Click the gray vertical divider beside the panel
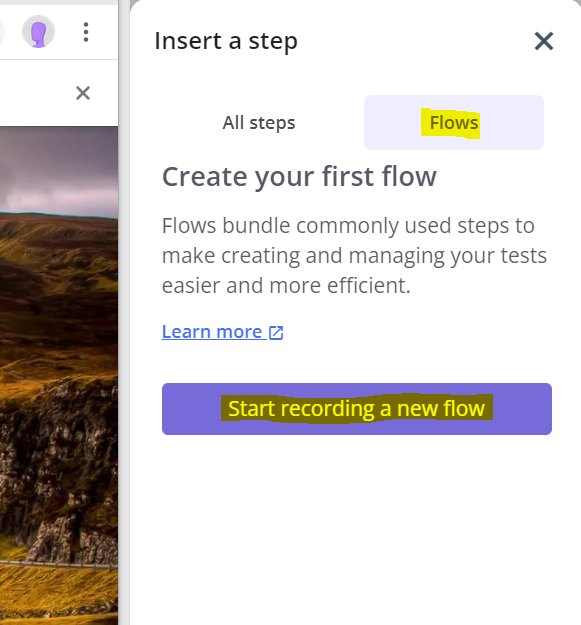The height and width of the screenshot is (625, 581). pos(124,312)
